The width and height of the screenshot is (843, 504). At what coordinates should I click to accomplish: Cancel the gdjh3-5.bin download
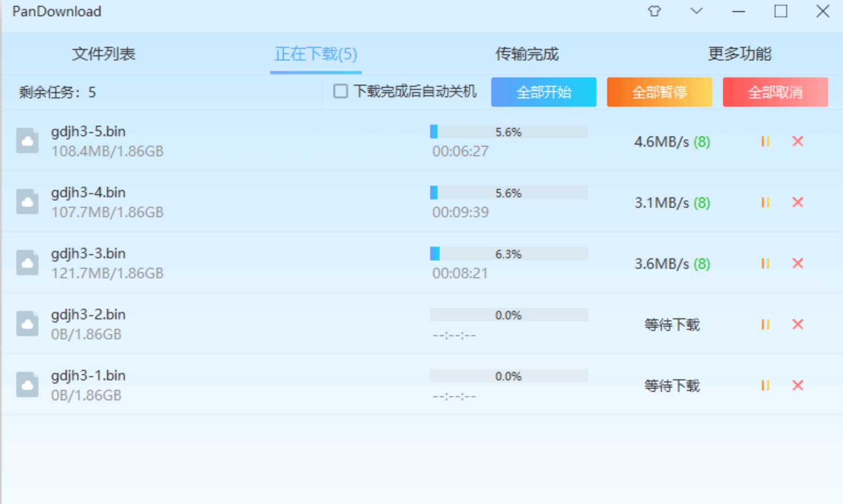(x=798, y=141)
